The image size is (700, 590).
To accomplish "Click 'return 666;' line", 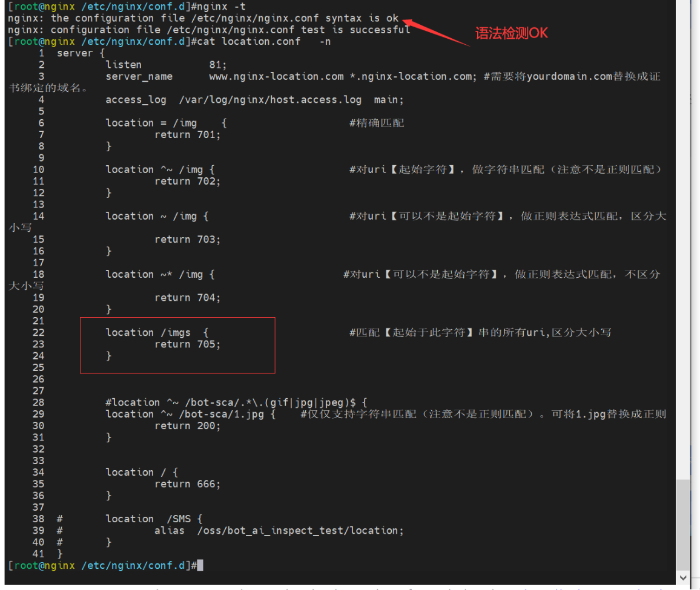I will pos(188,484).
